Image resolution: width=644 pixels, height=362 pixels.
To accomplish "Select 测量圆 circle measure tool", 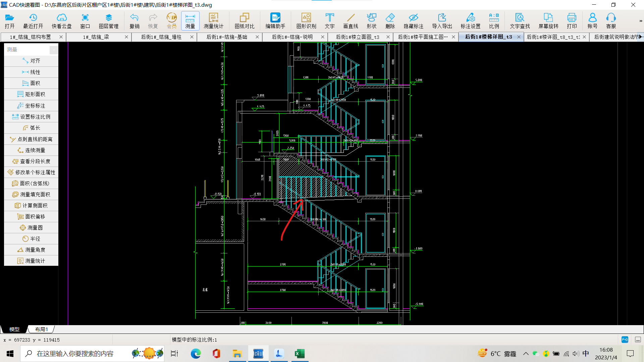I will 31,228.
